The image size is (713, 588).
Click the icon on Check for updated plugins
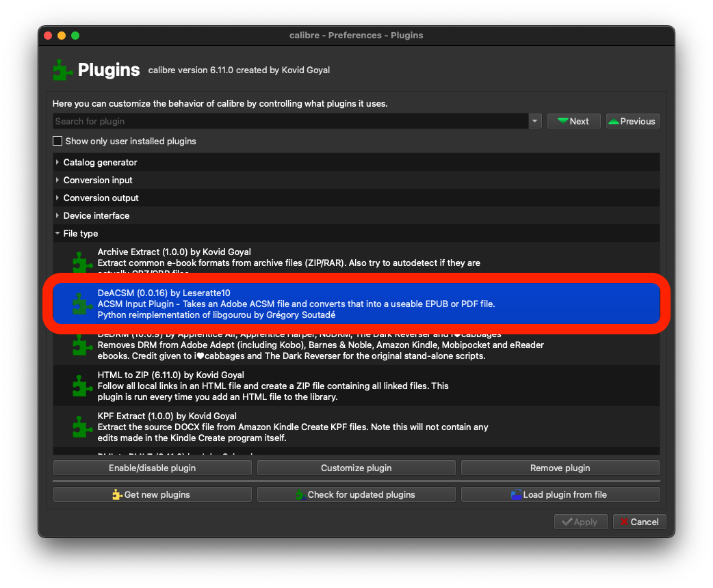click(300, 494)
